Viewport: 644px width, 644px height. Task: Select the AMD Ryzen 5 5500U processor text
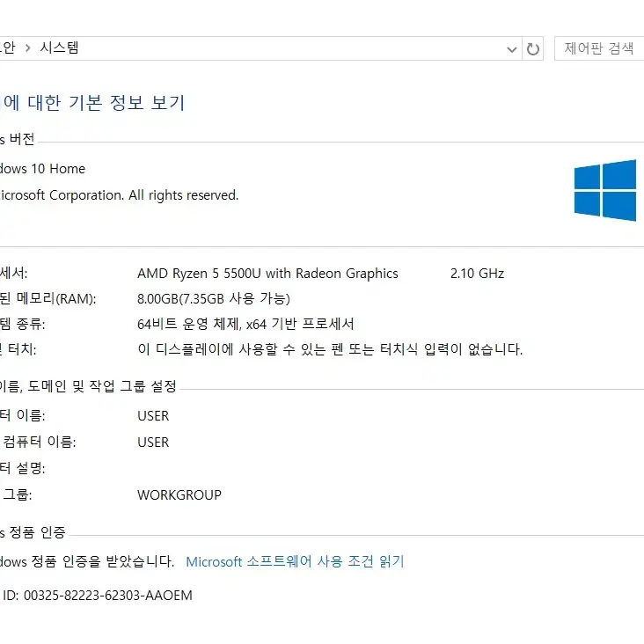click(267, 274)
